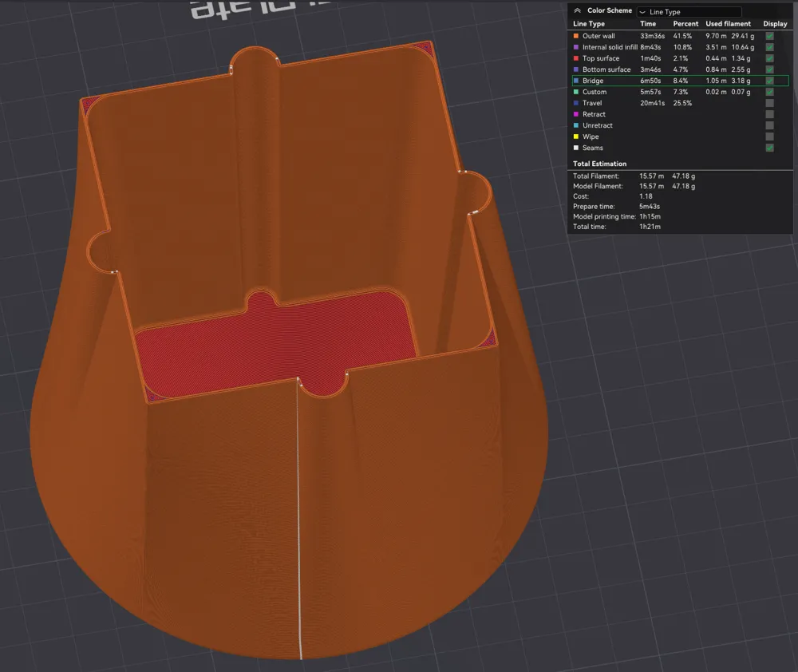Uncheck Top surface display checkbox

click(x=769, y=58)
